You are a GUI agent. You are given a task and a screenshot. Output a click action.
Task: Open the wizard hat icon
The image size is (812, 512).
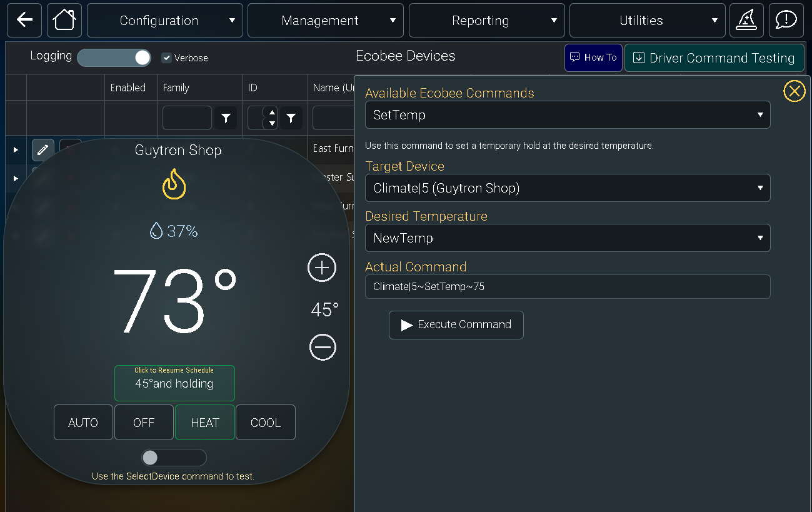click(x=747, y=20)
